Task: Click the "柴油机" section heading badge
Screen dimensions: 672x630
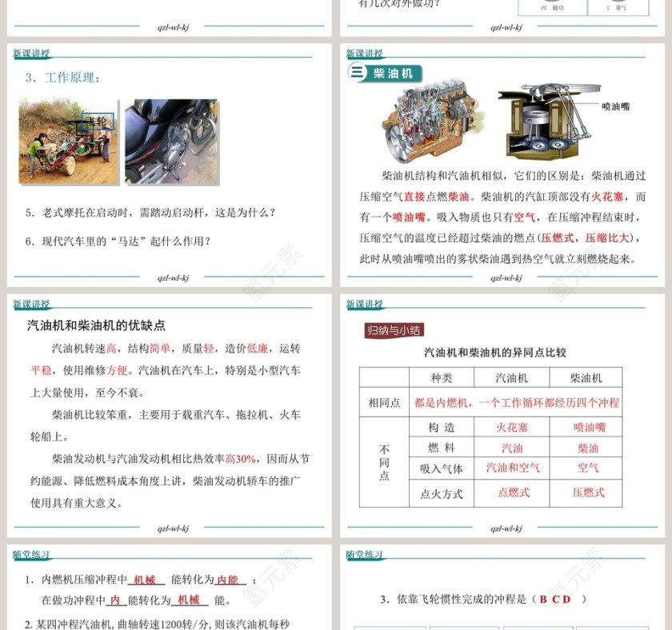Action: point(393,74)
